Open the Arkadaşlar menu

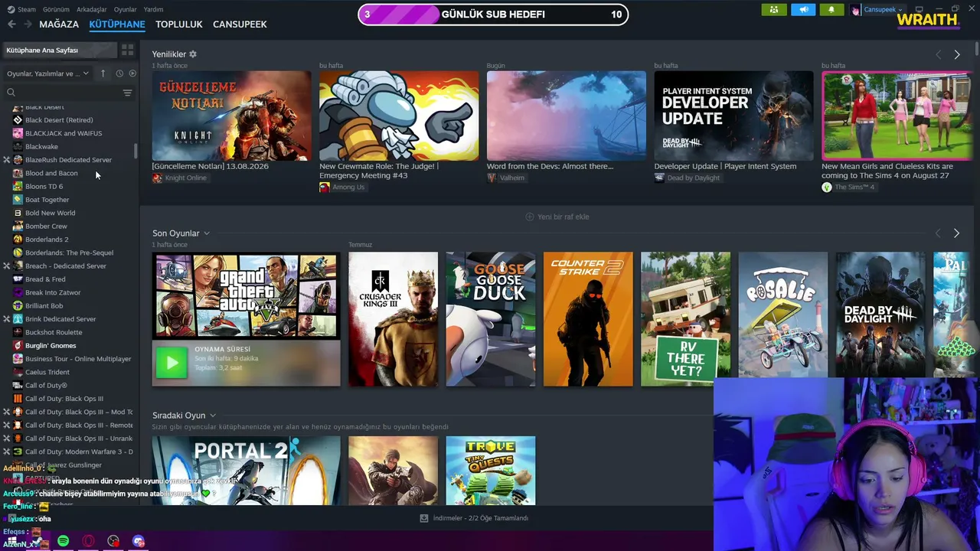(x=92, y=9)
